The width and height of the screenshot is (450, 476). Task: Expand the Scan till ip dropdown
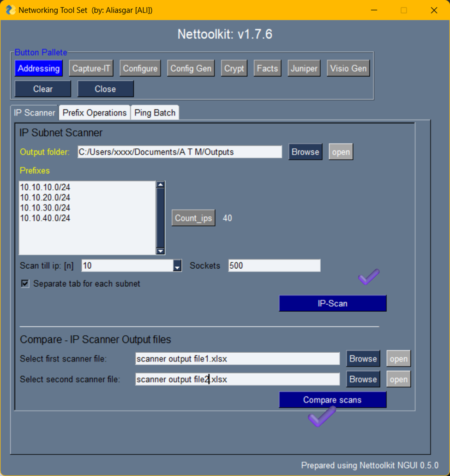tap(177, 265)
